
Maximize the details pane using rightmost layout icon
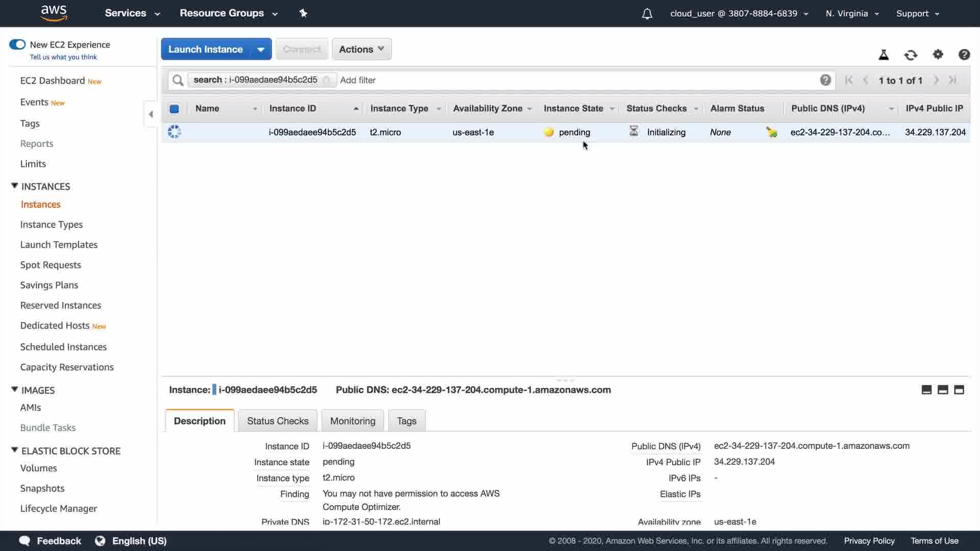pos(959,390)
